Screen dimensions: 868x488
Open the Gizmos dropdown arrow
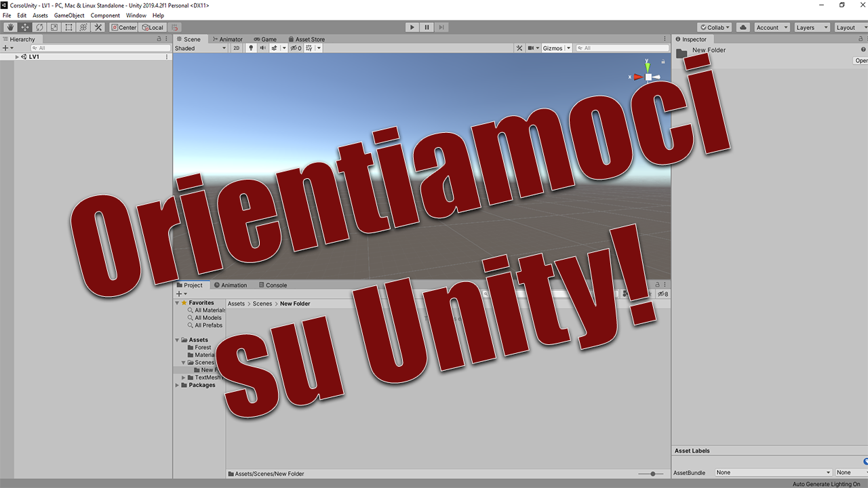pos(568,48)
